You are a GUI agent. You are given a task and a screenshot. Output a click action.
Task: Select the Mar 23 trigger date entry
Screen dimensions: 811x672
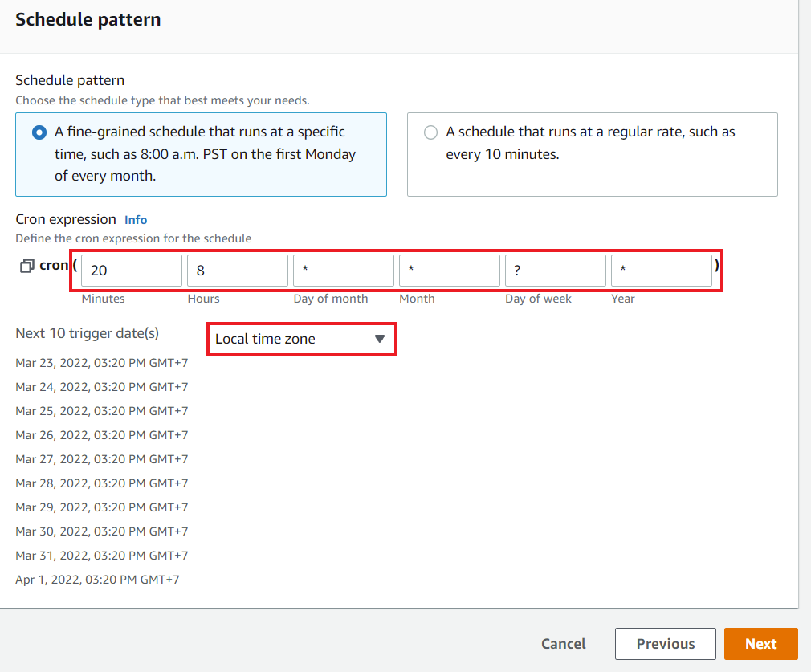click(x=102, y=363)
